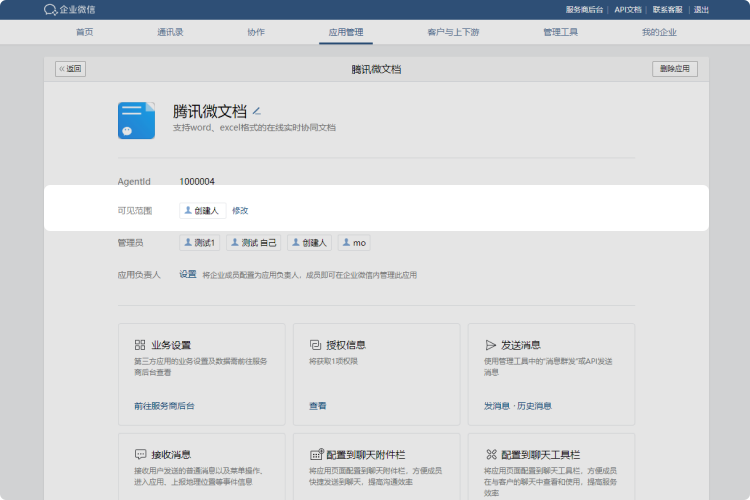Viewport: 750px width, 500px height.
Task: Open the 通讯录 tab
Action: [170, 32]
